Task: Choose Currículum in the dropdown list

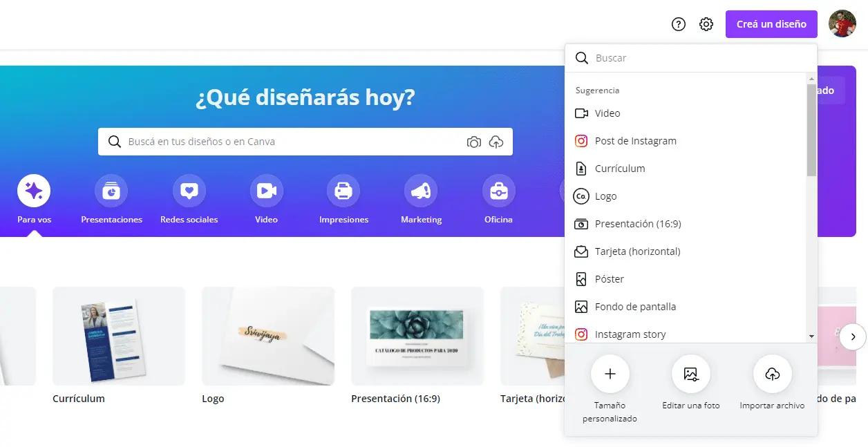Action: (686, 169)
